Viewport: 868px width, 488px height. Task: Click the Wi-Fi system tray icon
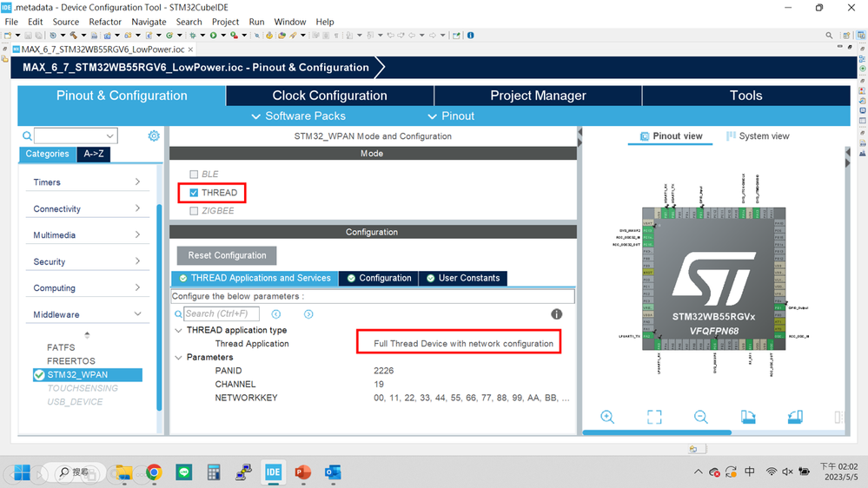coord(772,472)
